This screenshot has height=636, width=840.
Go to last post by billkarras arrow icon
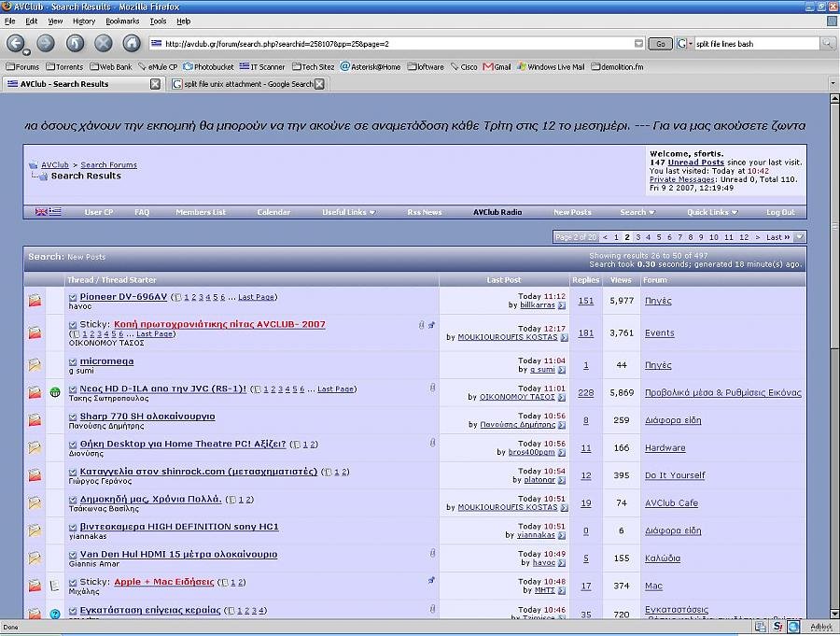point(562,305)
